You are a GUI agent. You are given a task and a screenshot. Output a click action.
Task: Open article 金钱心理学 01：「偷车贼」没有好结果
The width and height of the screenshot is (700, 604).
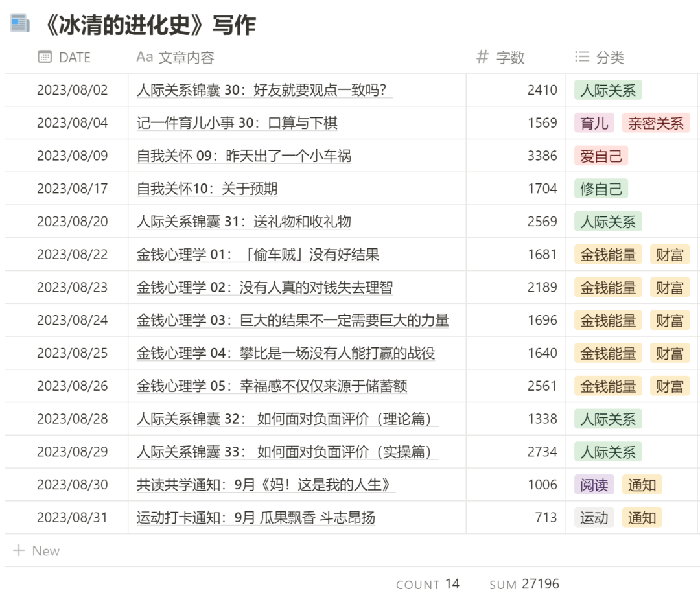tap(257, 255)
